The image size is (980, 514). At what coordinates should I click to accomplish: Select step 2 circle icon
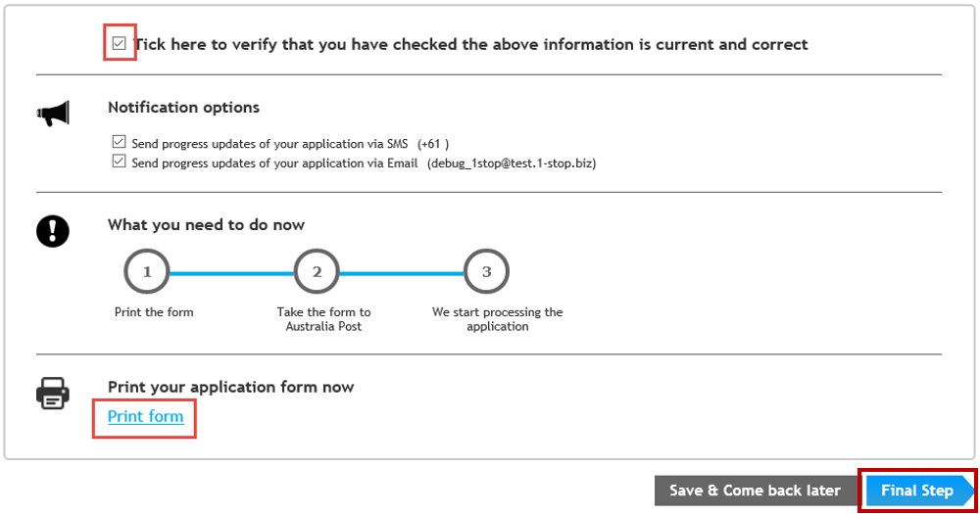[x=317, y=271]
